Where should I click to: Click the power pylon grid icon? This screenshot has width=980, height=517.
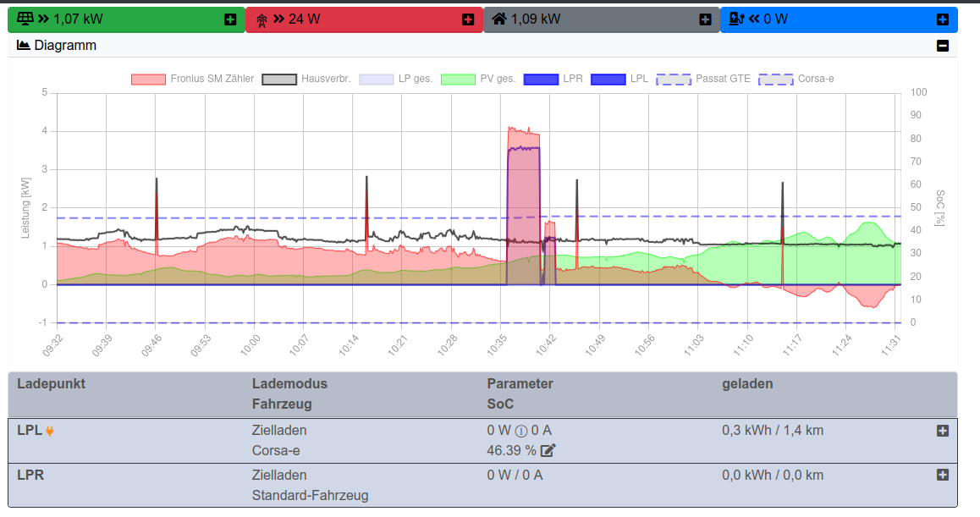(262, 19)
